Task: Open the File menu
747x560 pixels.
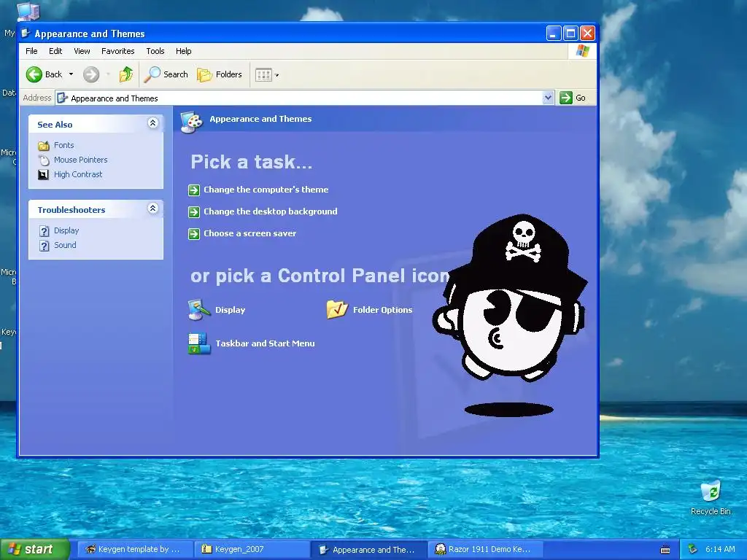Action: click(31, 51)
